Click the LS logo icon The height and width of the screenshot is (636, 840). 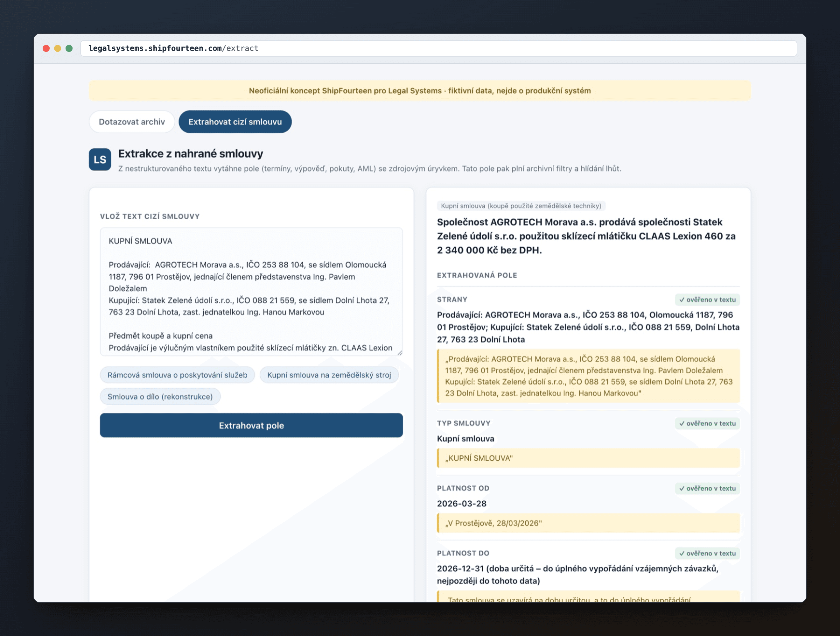(100, 159)
